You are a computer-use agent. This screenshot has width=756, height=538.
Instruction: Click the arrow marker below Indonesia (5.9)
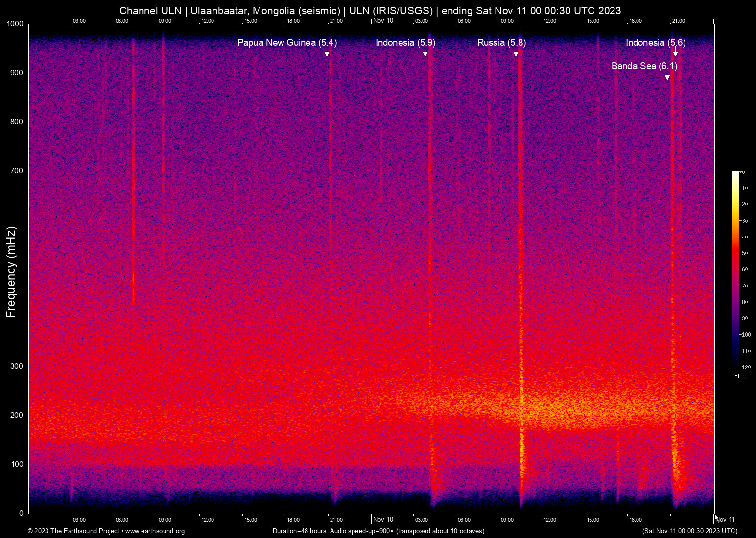425,53
